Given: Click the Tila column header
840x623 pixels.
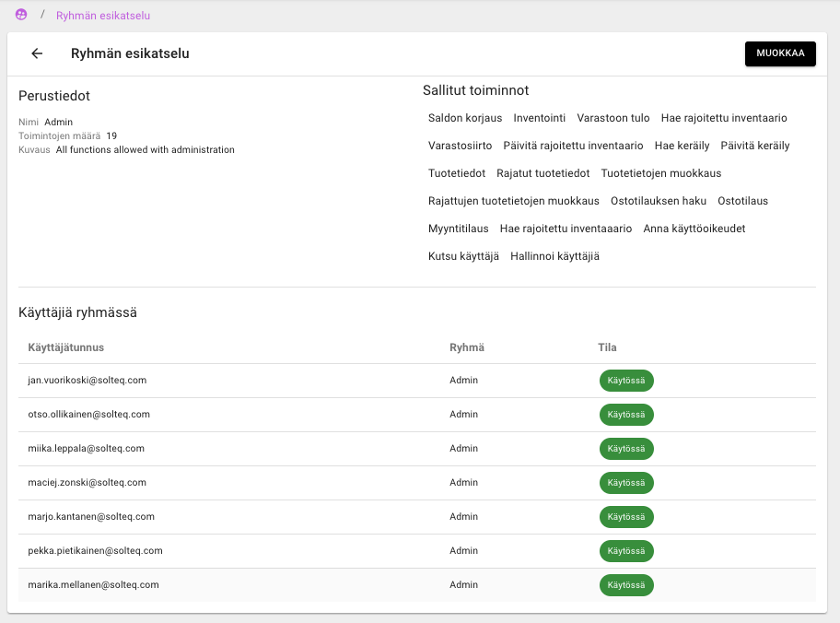Looking at the screenshot, I should 607,347.
